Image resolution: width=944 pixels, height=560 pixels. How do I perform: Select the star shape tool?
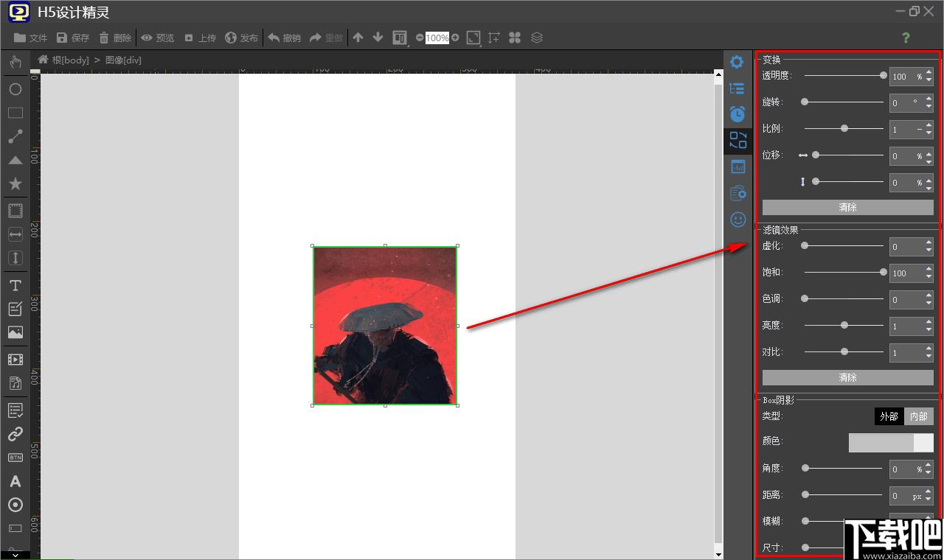tap(15, 183)
